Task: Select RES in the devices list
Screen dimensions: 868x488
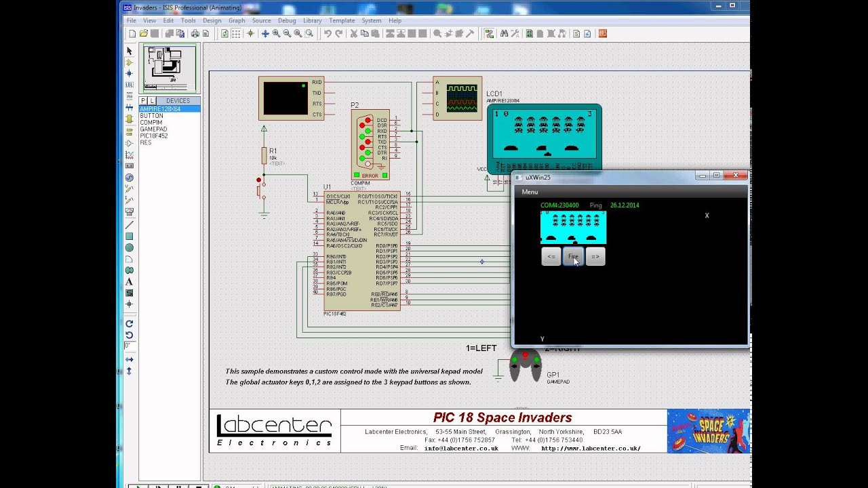Action: point(170,143)
